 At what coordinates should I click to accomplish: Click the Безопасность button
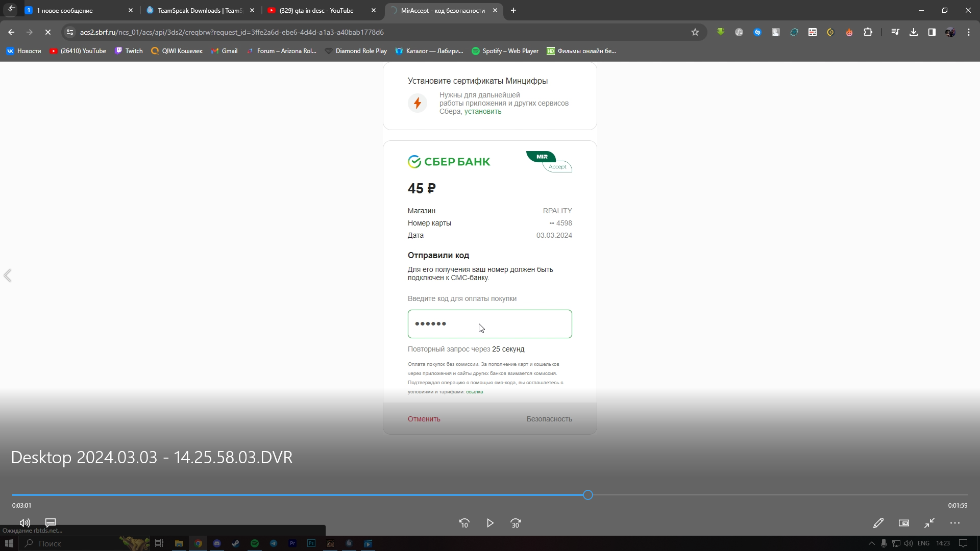pyautogui.click(x=549, y=419)
